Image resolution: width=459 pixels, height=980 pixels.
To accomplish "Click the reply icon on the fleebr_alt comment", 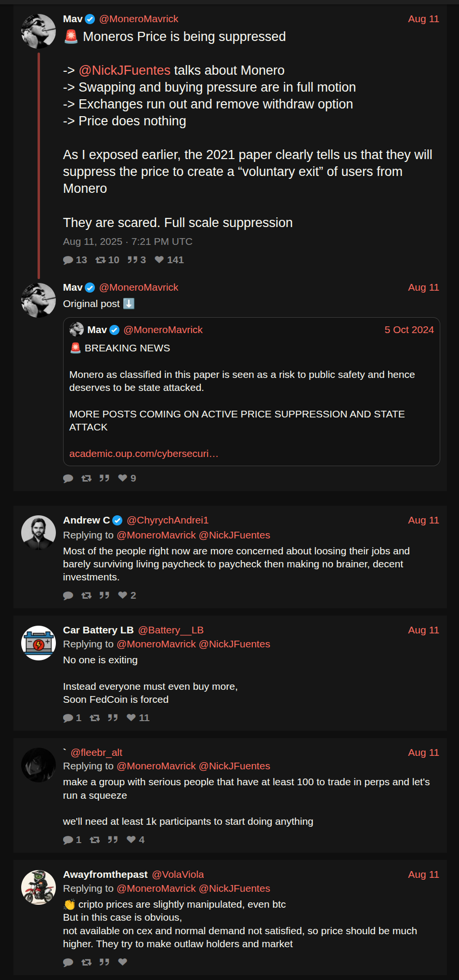I will (x=68, y=840).
